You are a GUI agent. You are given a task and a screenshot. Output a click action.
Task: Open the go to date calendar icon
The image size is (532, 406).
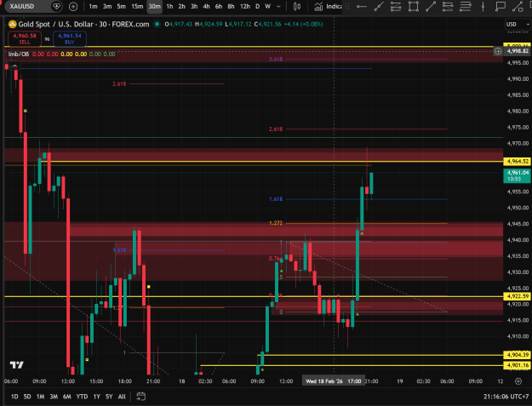click(x=140, y=396)
